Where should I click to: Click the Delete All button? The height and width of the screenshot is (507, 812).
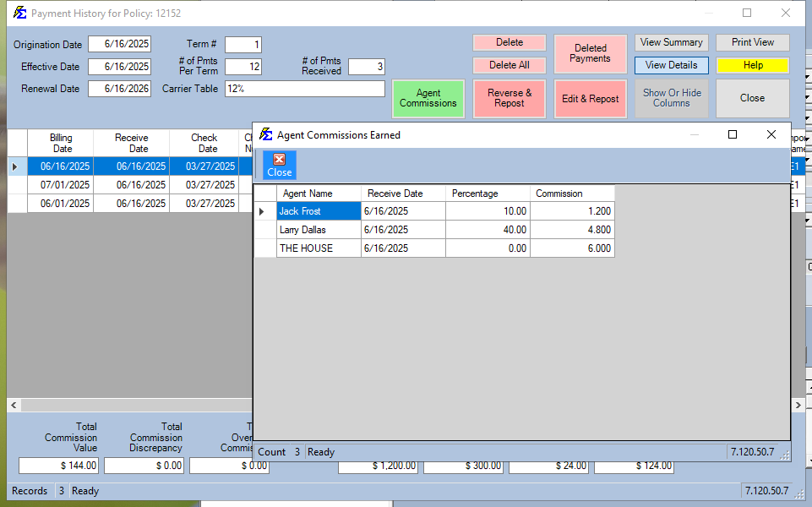[x=509, y=65]
